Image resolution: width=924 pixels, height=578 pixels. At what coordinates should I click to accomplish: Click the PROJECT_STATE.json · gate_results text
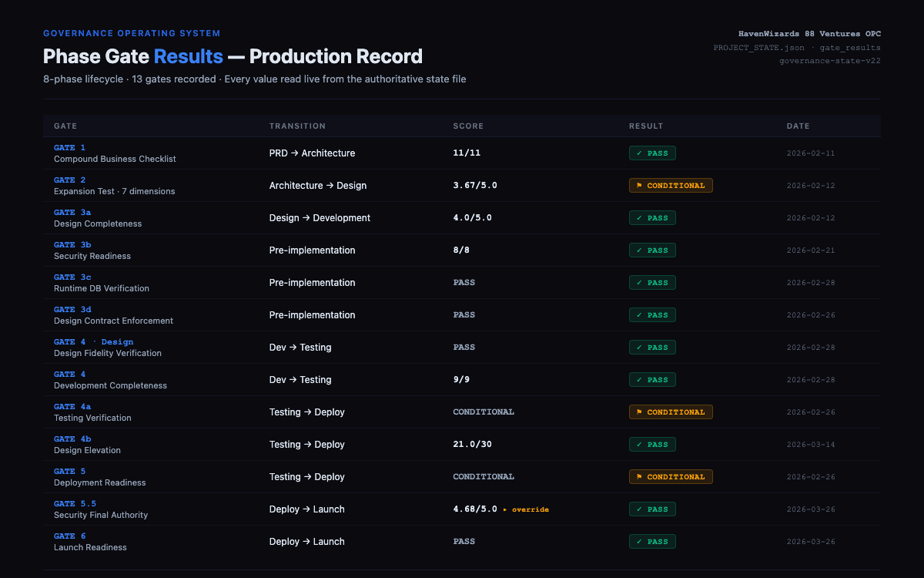(797, 48)
